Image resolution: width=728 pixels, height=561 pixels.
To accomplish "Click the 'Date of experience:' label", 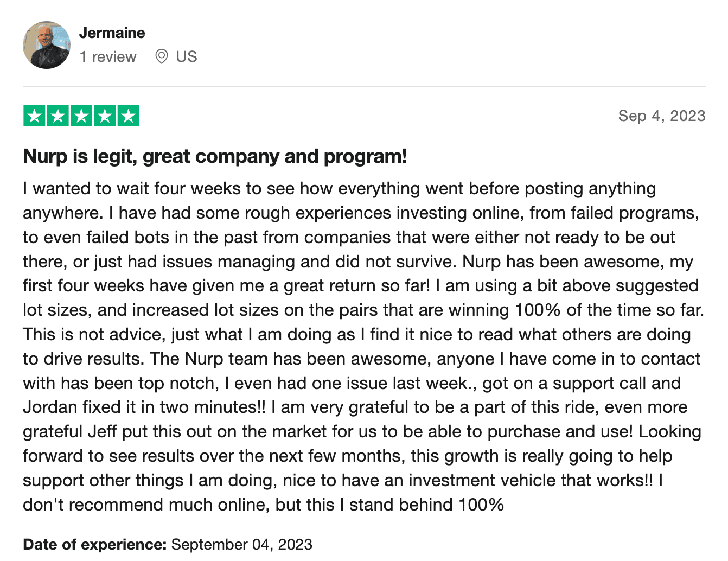I will coord(94,544).
